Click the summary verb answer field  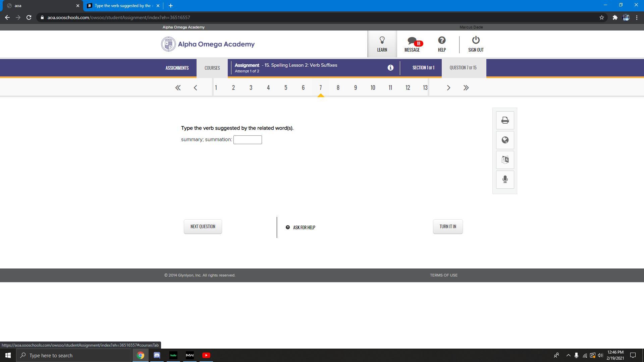248,140
